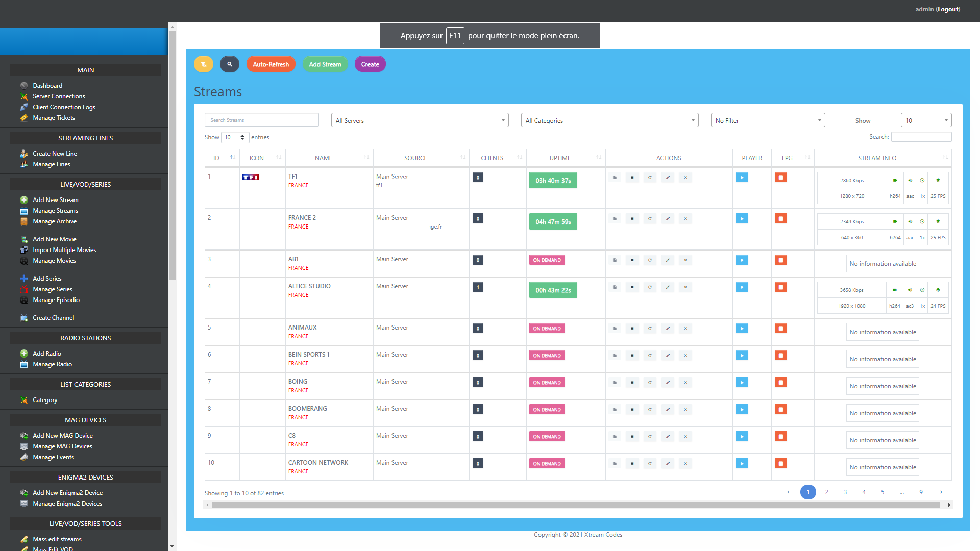Image resolution: width=980 pixels, height=551 pixels.
Task: Open Mass edit streams in the sidebar
Action: [x=57, y=539]
